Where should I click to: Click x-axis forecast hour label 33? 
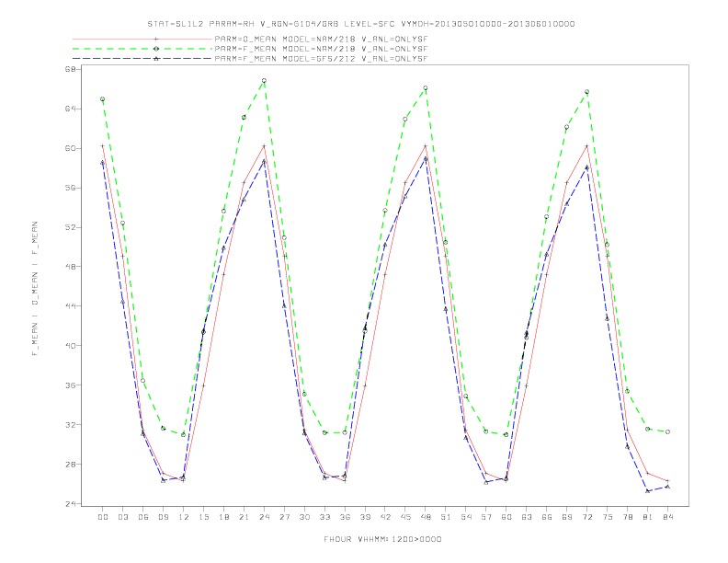tap(324, 517)
